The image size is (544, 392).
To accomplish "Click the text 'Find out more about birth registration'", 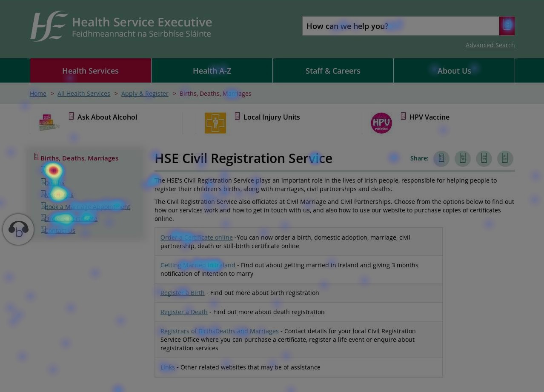I will pos(265,293).
